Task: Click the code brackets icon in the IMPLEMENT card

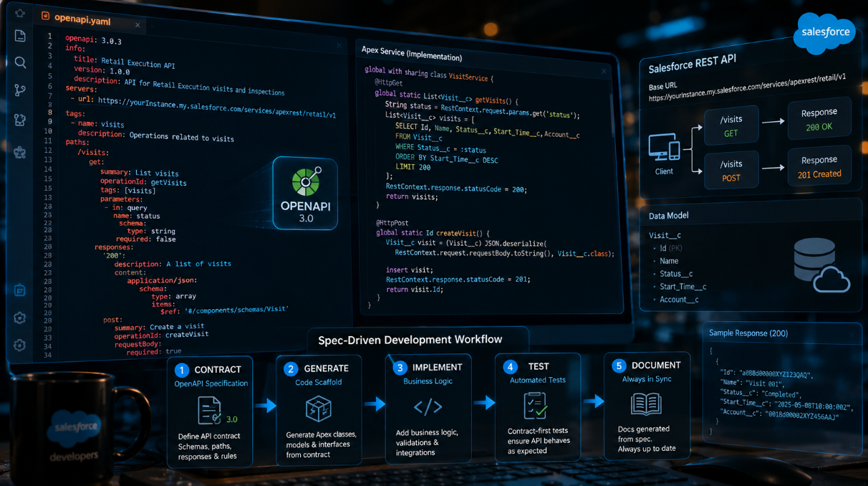Action: coord(428,407)
